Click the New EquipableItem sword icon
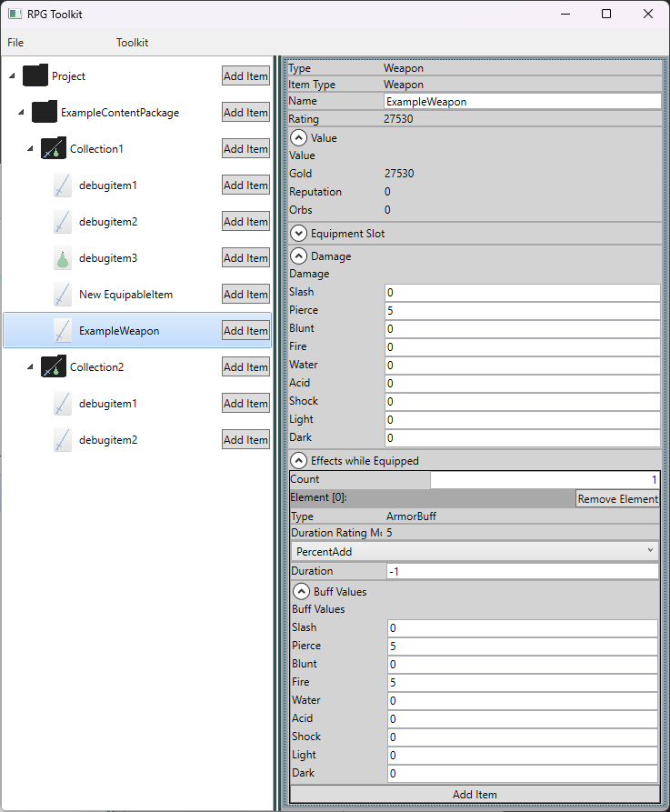The width and height of the screenshot is (670, 812). coord(63,295)
